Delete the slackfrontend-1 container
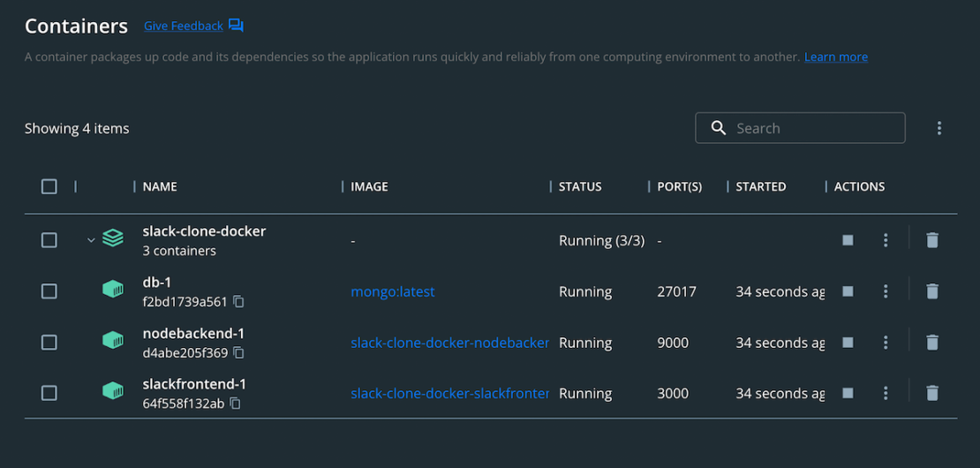The image size is (980, 468). click(x=931, y=394)
